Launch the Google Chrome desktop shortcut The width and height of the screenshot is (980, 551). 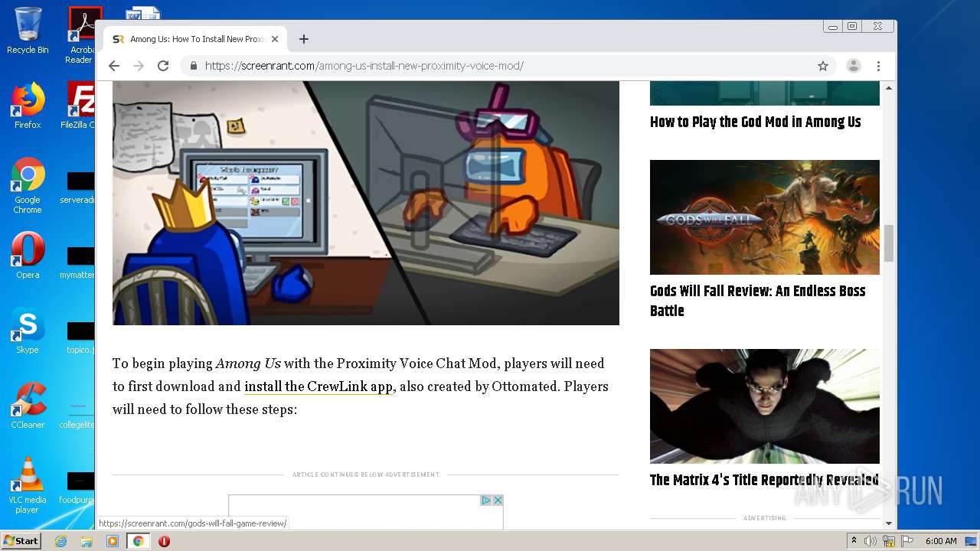tap(28, 186)
